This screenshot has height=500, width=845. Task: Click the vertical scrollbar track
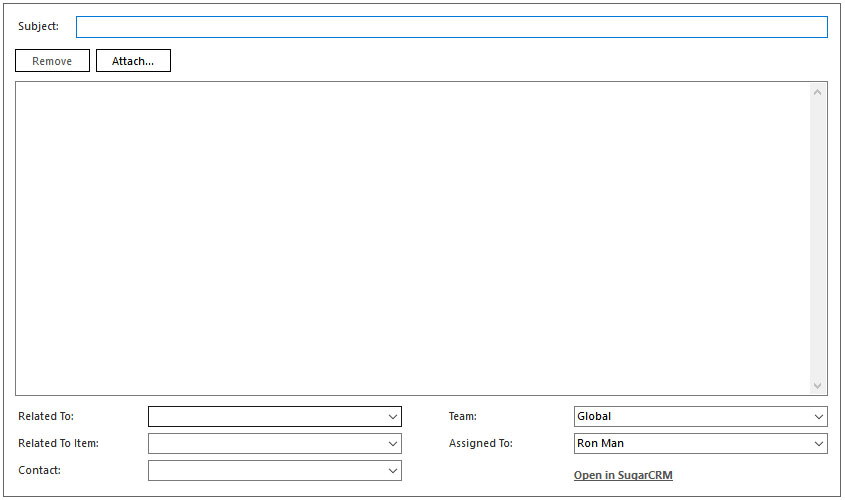818,240
